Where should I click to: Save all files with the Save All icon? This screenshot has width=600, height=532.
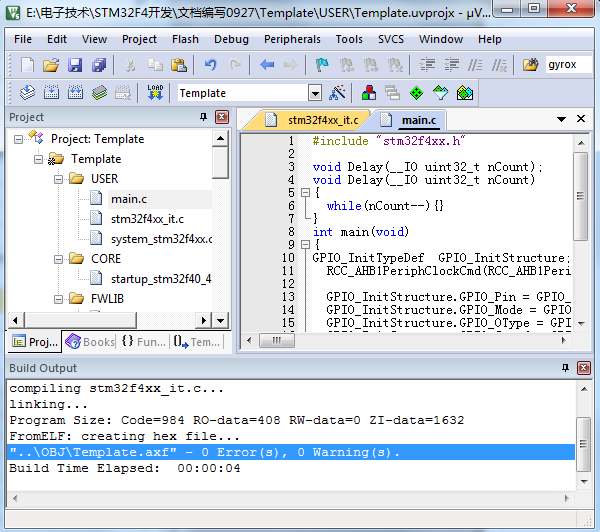click(99, 65)
